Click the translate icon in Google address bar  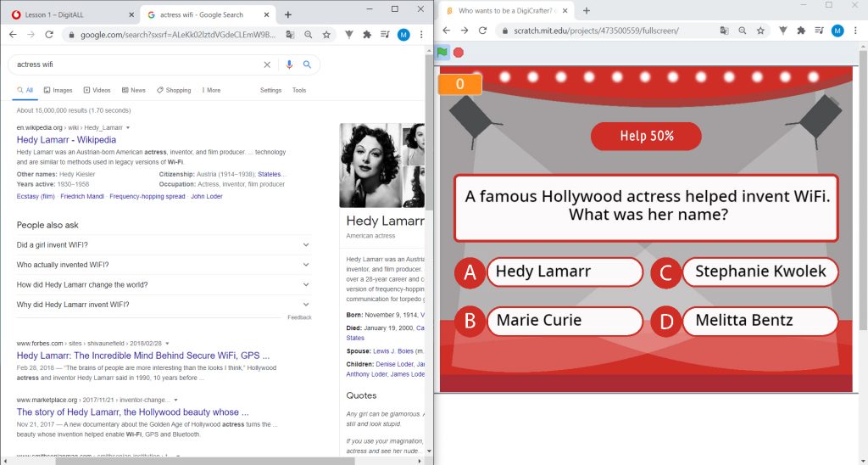click(x=290, y=34)
